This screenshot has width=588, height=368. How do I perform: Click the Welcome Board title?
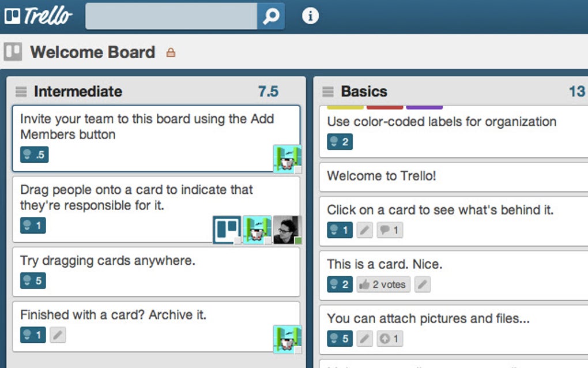click(x=93, y=52)
